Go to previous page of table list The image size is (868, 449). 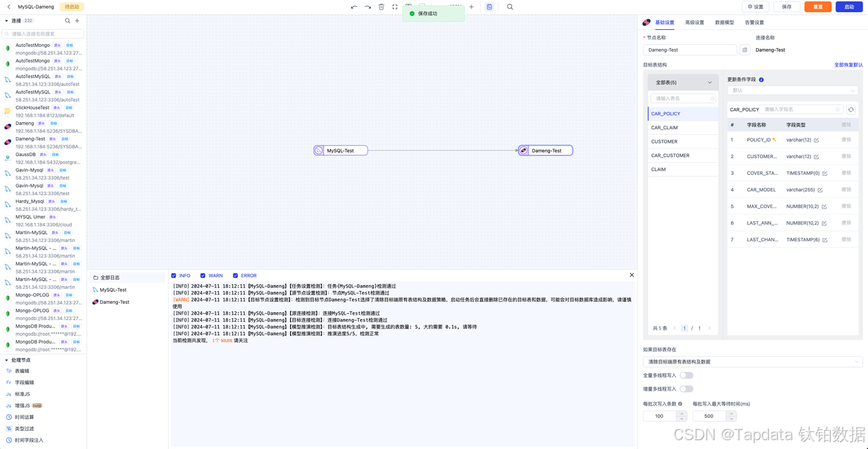675,328
